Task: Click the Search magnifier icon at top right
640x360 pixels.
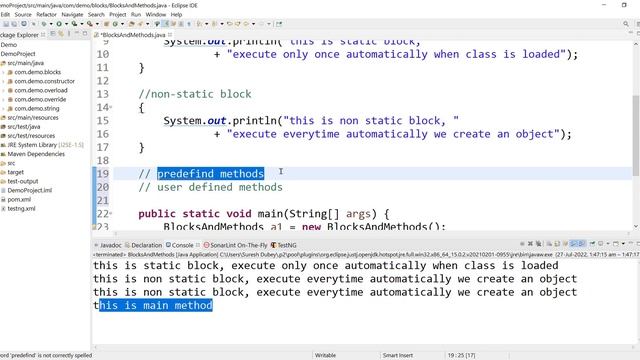Action: tap(626, 24)
